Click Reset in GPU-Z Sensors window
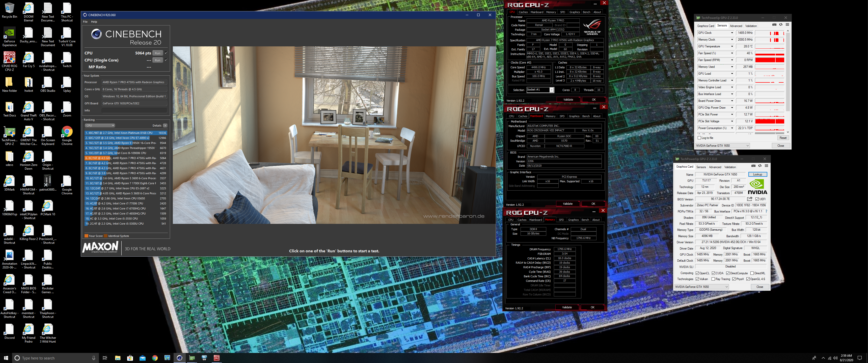This screenshot has height=363, width=868. click(783, 138)
